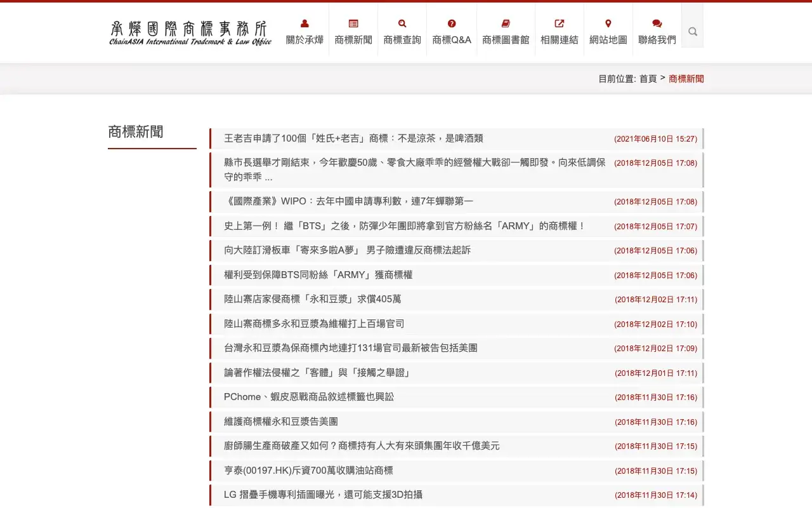This screenshot has height=508, width=812.
Task: Open the 聯絡我們 menu label
Action: (x=657, y=40)
